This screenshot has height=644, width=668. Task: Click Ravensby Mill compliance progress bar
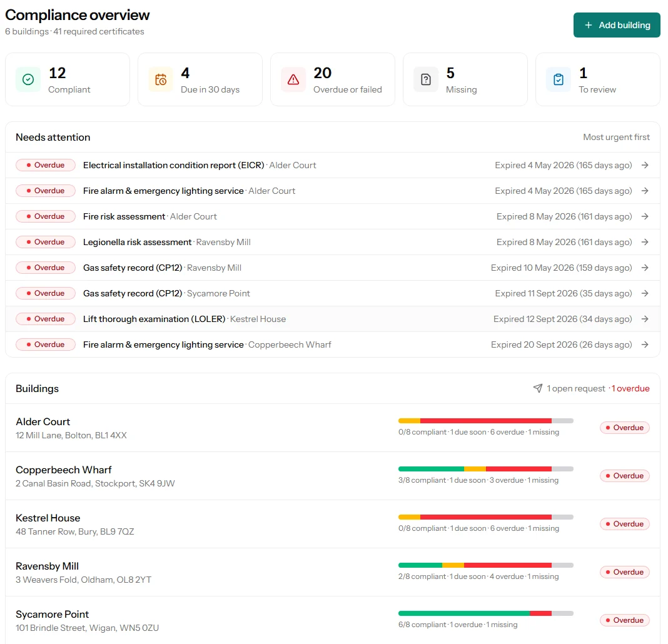[x=485, y=565]
